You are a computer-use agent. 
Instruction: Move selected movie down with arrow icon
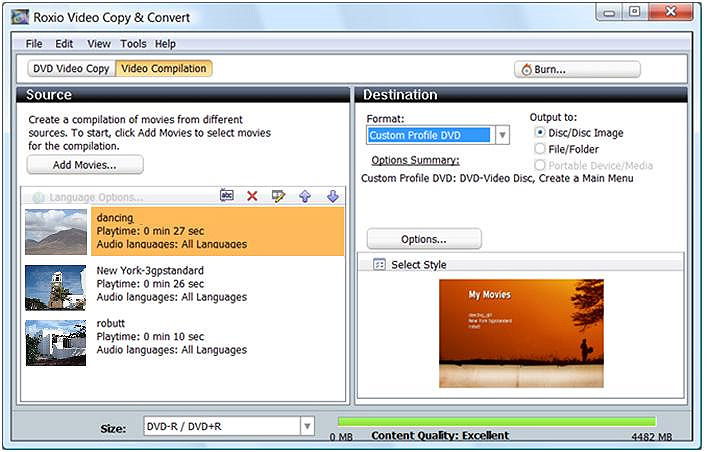[x=333, y=196]
